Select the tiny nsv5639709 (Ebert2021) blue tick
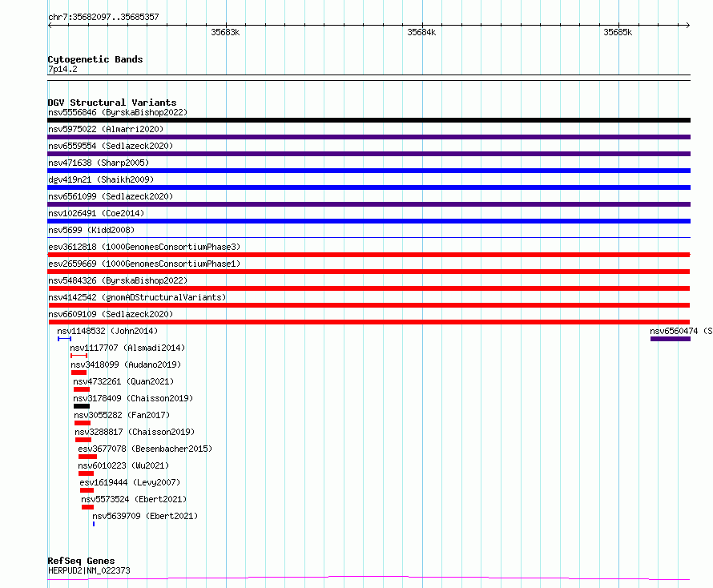713x588 pixels. point(94,524)
